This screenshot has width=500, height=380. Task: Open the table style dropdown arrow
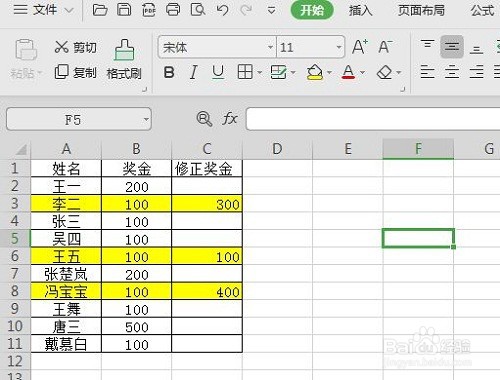(293, 72)
